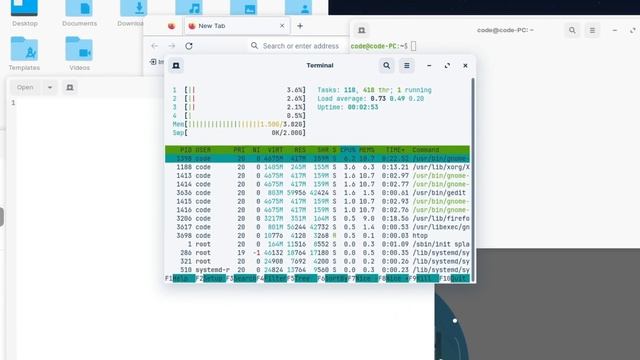Minimize the front Terminal window
640x360 pixels.
pyautogui.click(x=429, y=65)
